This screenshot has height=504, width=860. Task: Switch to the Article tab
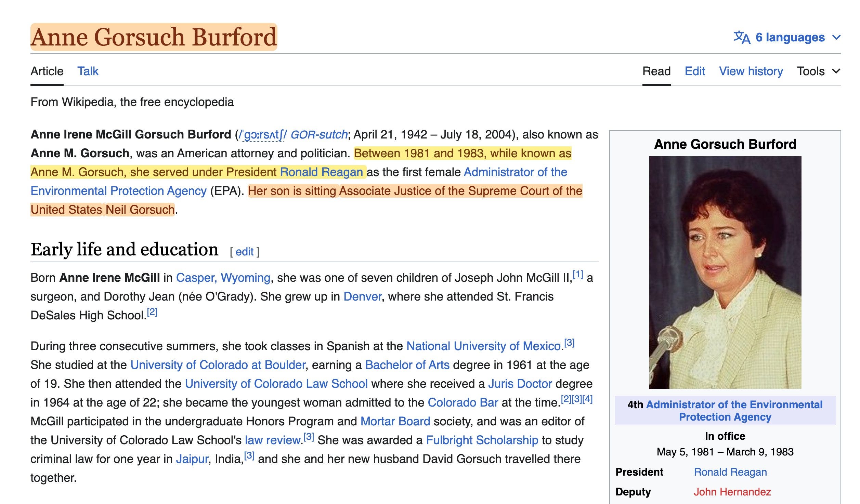(47, 71)
